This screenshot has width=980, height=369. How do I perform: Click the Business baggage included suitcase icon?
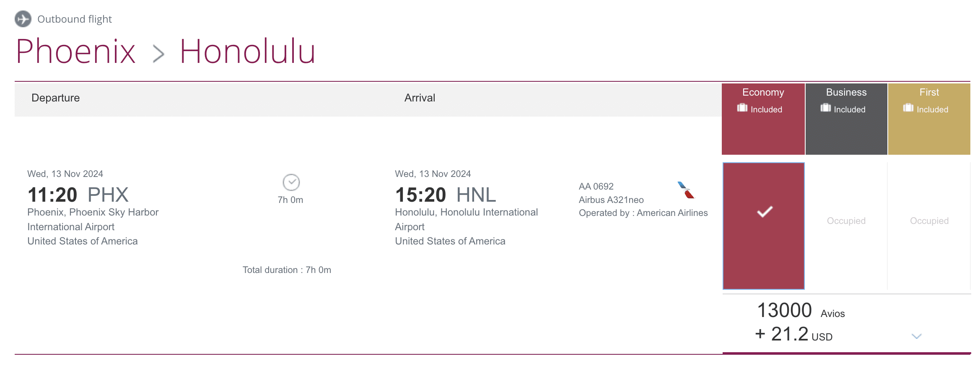pyautogui.click(x=825, y=108)
